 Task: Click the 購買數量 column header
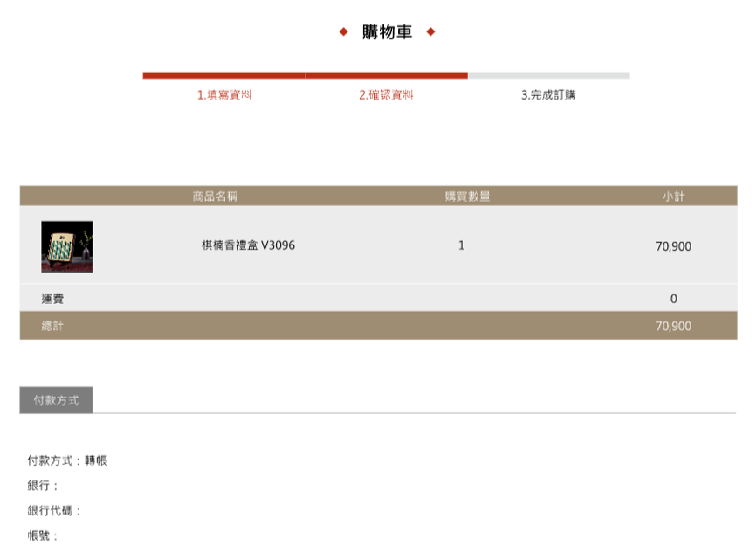point(467,197)
